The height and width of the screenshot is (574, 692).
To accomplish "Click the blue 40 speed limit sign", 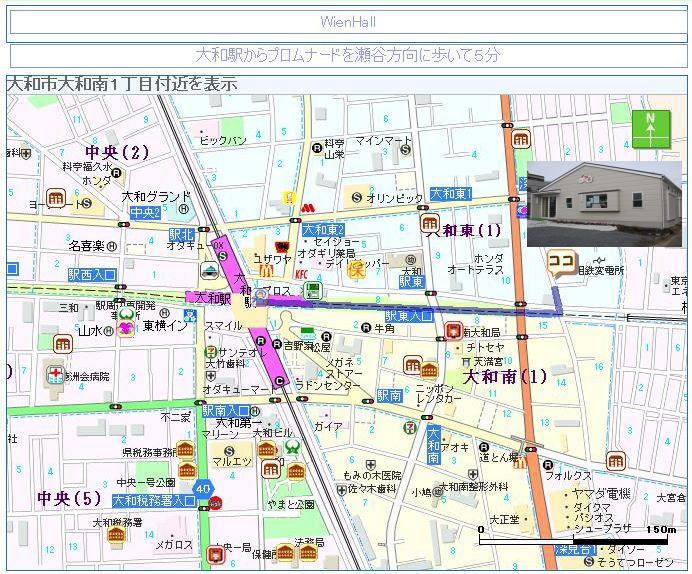I will pyautogui.click(x=204, y=487).
